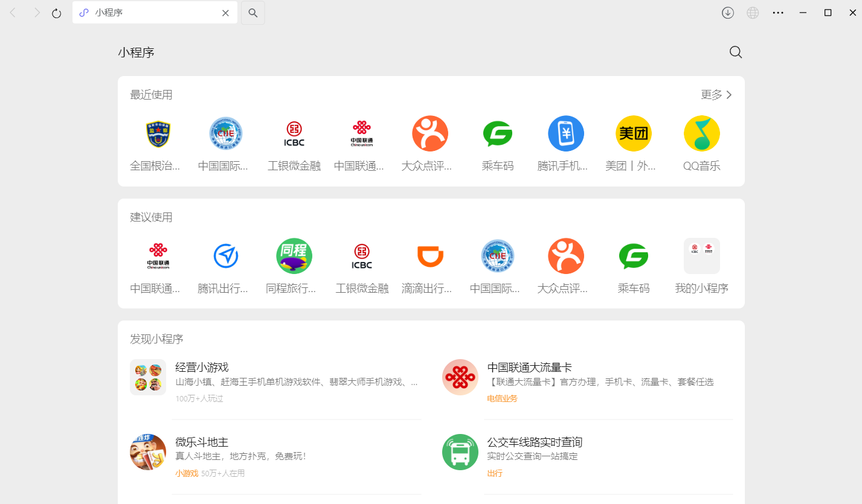This screenshot has width=862, height=504.
Task: Launch 腾讯出行 icon in suggestions
Action: 225,256
